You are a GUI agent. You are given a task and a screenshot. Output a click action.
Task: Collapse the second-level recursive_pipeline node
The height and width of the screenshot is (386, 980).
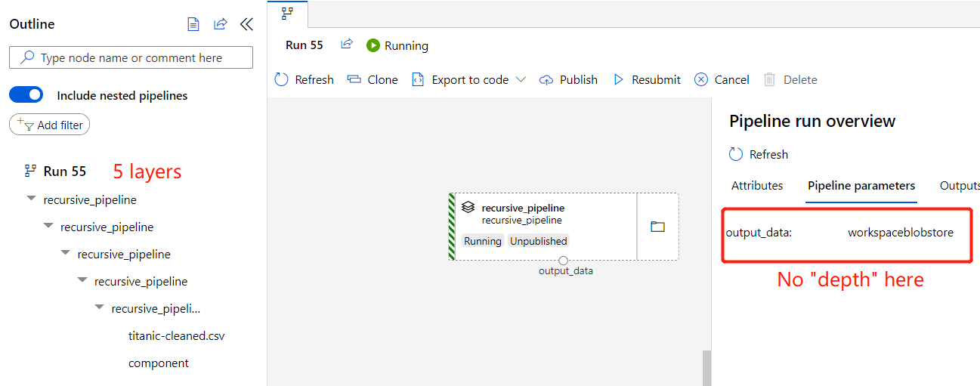coord(48,226)
